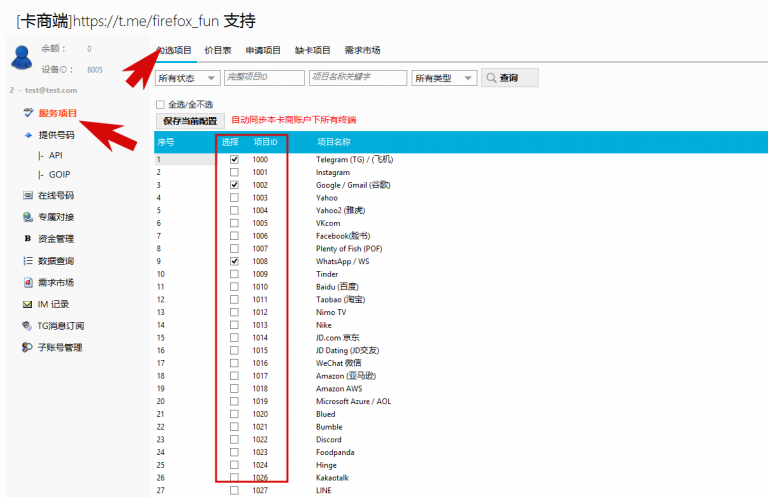The image size is (768, 497).
Task: Open 在线号码 in the sidebar
Action: (x=56, y=195)
